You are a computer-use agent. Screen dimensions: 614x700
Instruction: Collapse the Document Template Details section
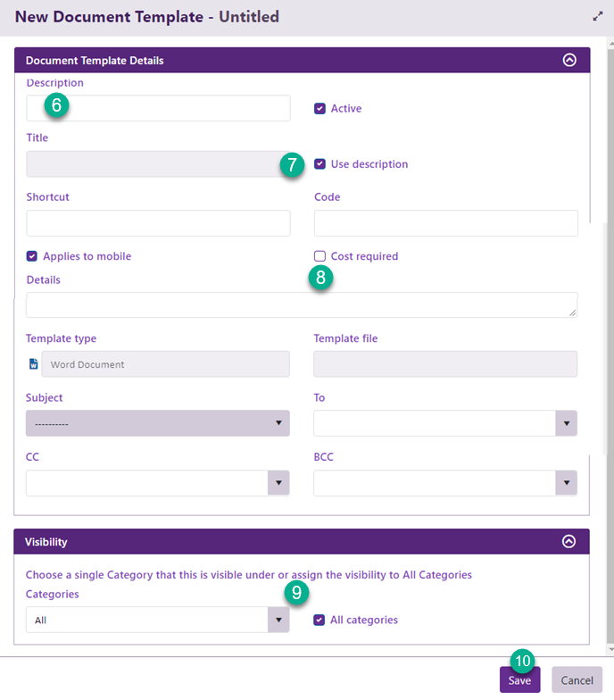[x=569, y=61]
